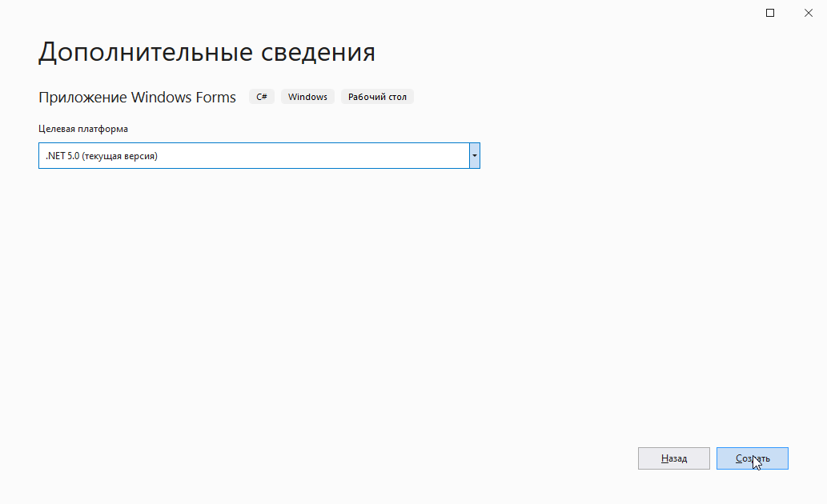Click the Дополнительные сведения heading
This screenshot has width=827, height=504.
pyautogui.click(x=207, y=52)
